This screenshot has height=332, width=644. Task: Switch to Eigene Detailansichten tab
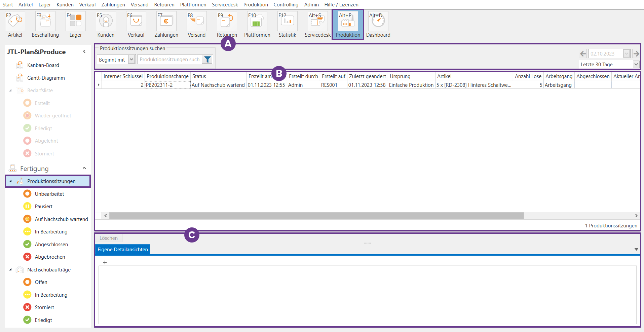point(122,250)
